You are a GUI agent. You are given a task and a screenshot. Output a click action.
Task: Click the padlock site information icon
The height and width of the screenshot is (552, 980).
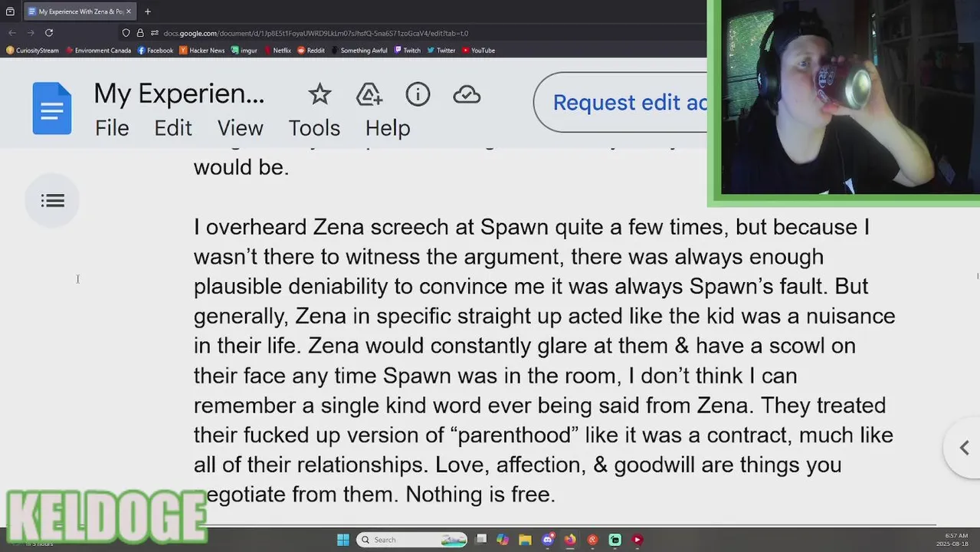pyautogui.click(x=140, y=33)
